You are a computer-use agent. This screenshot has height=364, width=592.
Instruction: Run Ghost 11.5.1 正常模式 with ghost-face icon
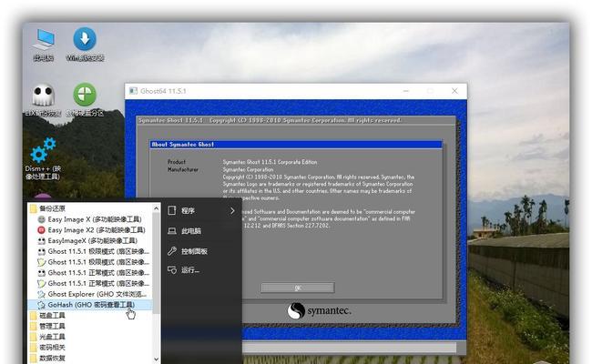click(94, 272)
